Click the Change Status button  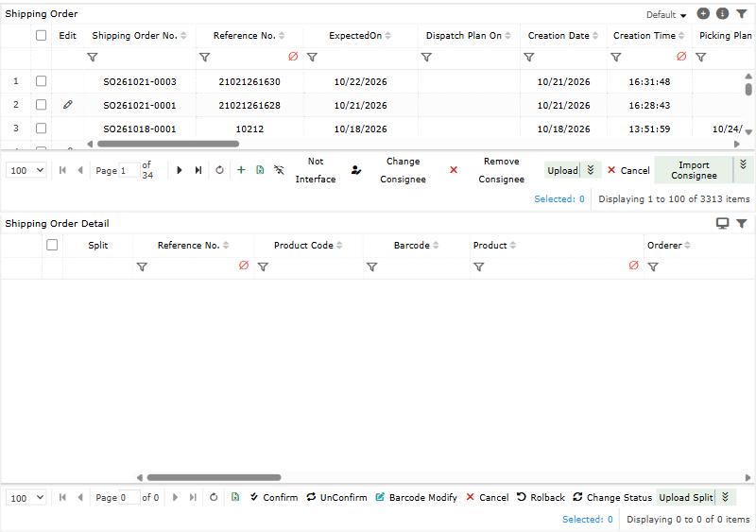[612, 497]
